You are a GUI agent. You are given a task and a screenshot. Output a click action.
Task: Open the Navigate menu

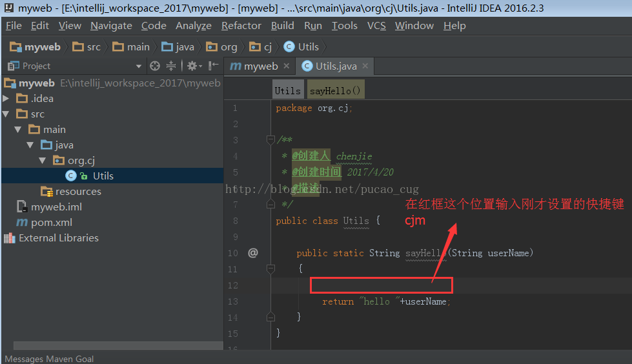coord(111,26)
